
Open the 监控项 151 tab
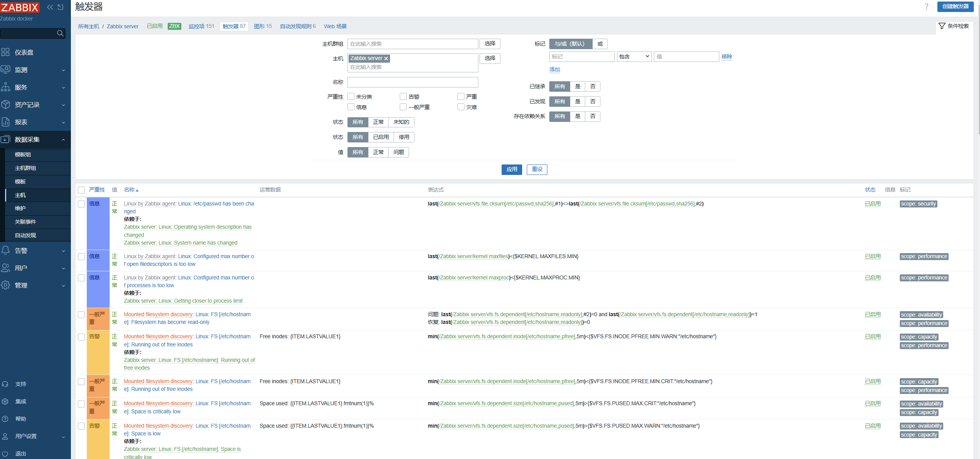[201, 26]
